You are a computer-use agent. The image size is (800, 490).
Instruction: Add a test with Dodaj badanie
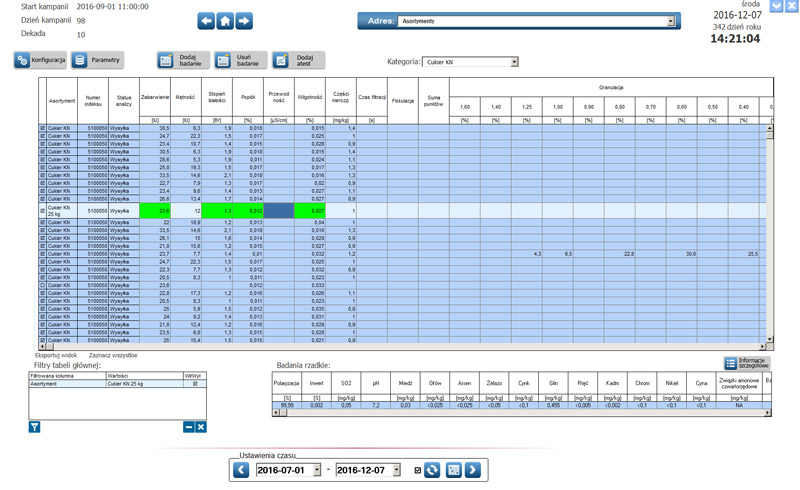tap(183, 60)
